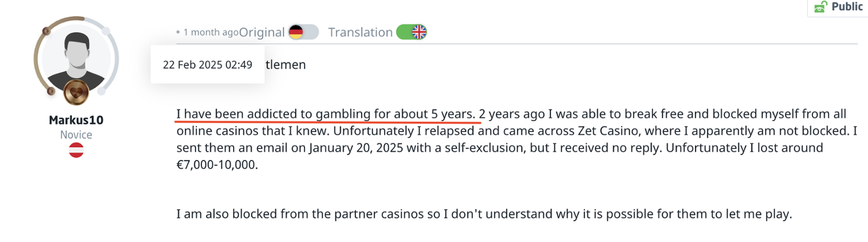This screenshot has width=868, height=242.
Task: Click the red-underlined gambling addiction sentence
Action: pos(326,113)
